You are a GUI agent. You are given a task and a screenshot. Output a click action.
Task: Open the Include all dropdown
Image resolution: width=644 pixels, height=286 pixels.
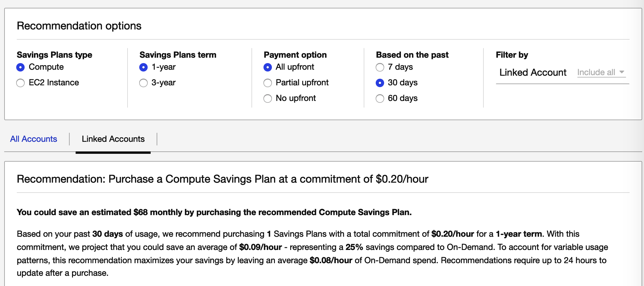click(601, 72)
